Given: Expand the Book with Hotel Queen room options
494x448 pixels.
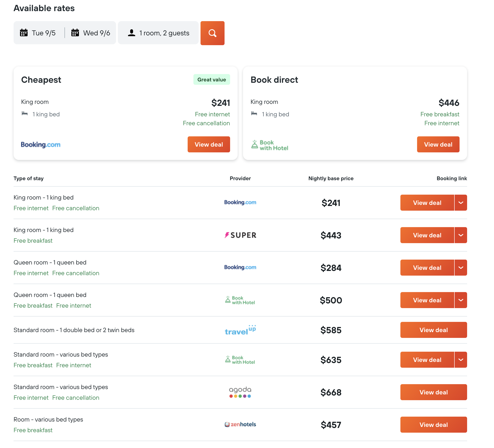Looking at the screenshot, I should coord(461,300).
